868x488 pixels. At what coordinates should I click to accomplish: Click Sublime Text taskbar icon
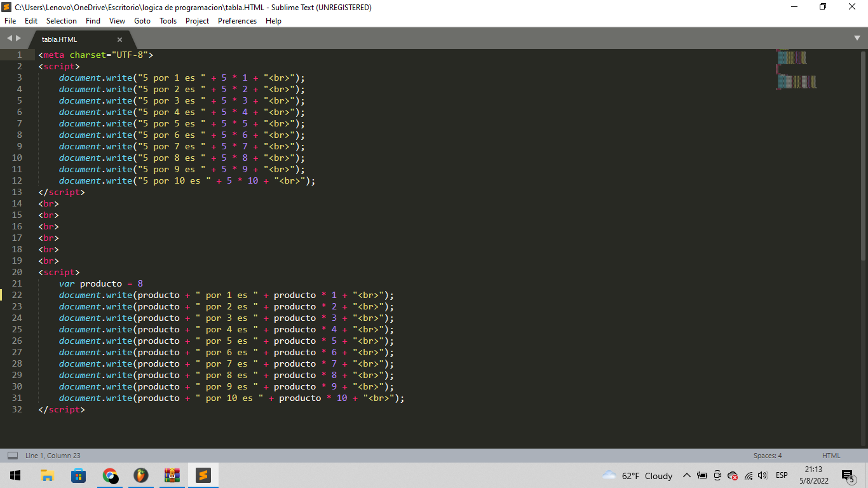(x=203, y=475)
